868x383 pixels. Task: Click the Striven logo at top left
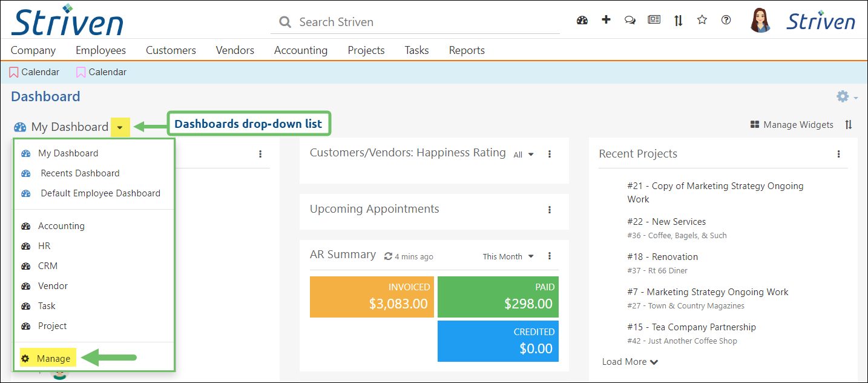tap(67, 19)
